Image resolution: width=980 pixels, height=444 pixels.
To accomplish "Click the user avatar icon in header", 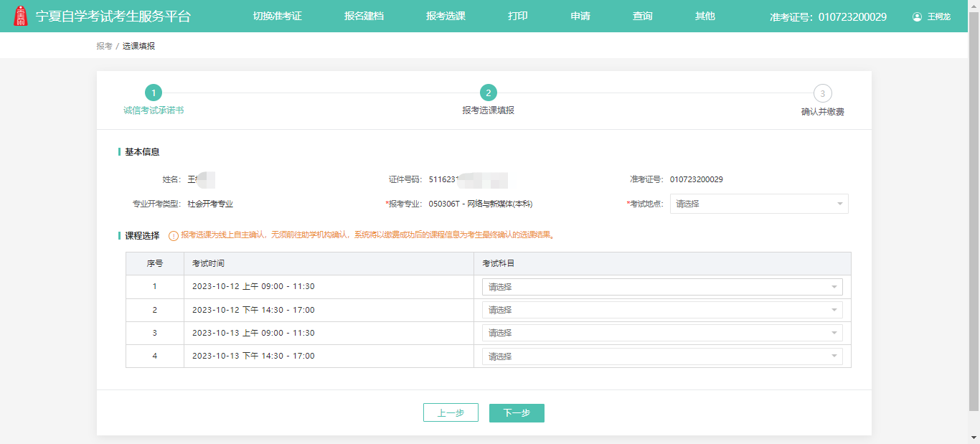I will click(917, 16).
